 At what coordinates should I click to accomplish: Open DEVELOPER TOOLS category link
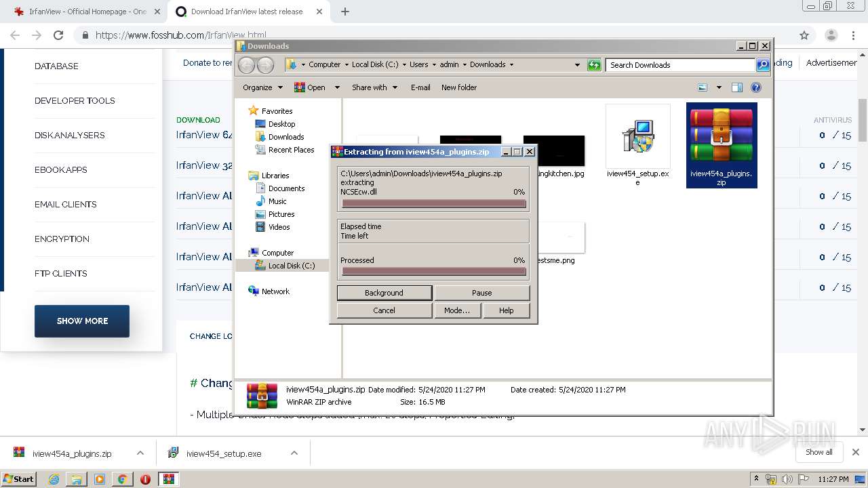coord(75,101)
